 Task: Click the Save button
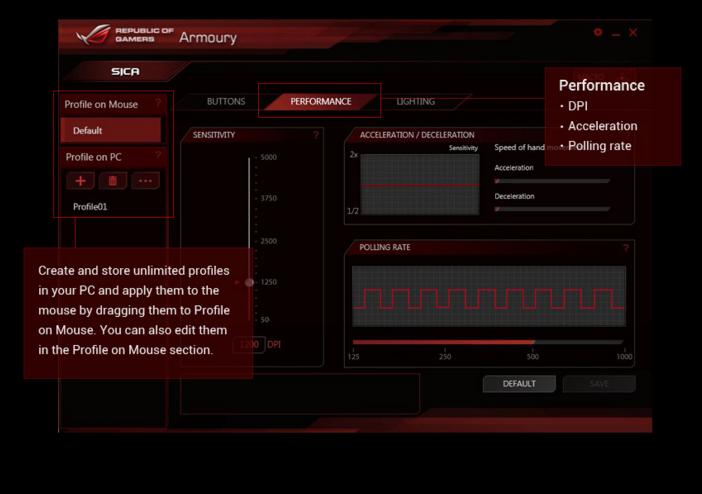click(599, 384)
